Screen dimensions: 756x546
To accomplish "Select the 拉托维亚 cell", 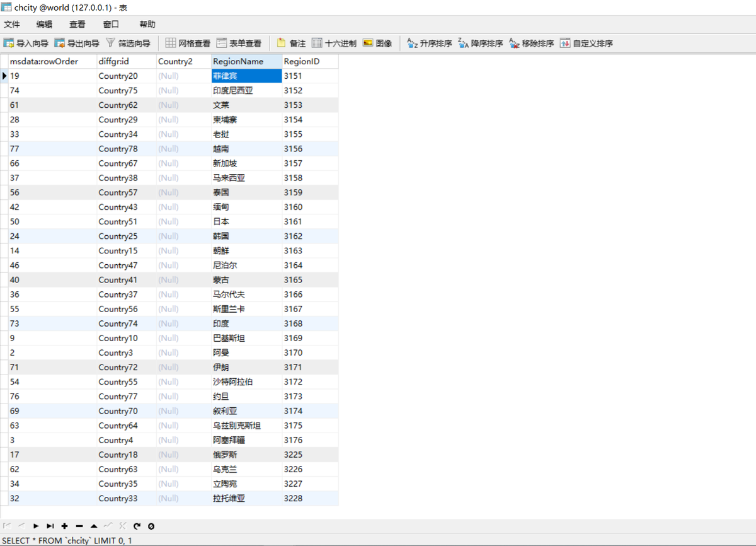I will tap(247, 498).
